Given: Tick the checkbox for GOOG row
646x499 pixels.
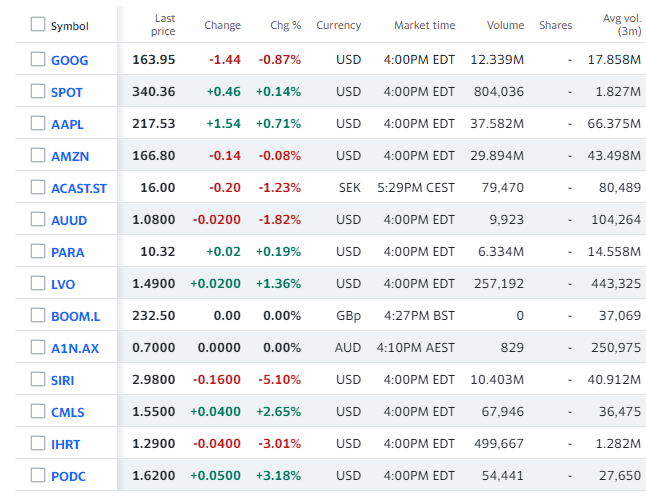Looking at the screenshot, I should [38, 60].
